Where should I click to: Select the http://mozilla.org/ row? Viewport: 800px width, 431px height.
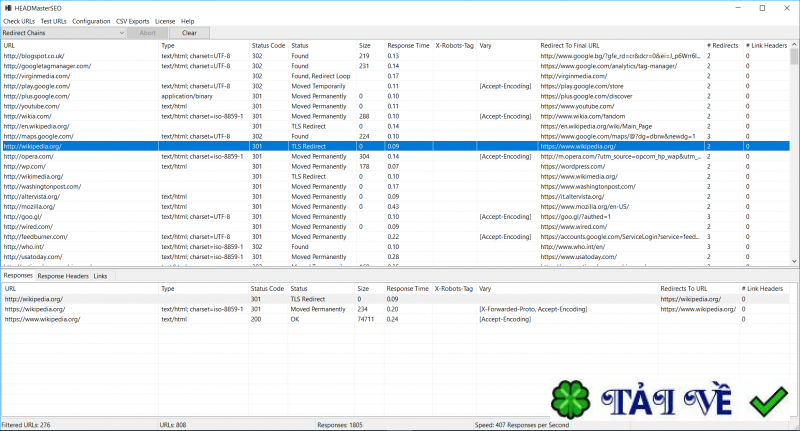pos(395,207)
